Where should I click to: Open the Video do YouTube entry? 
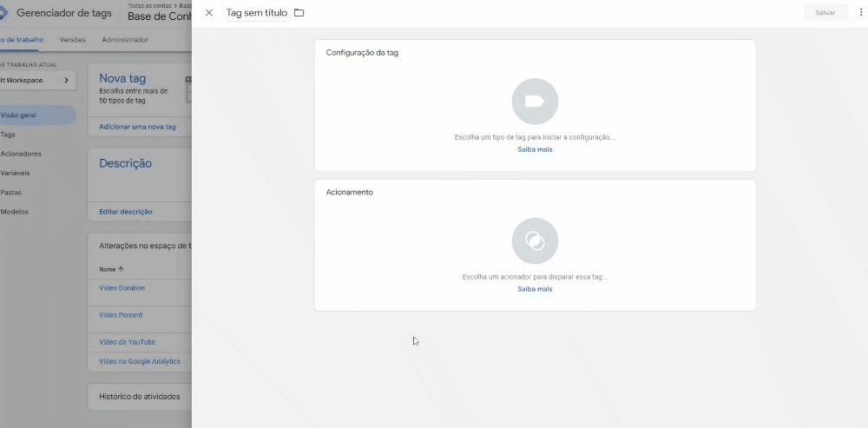click(x=128, y=342)
